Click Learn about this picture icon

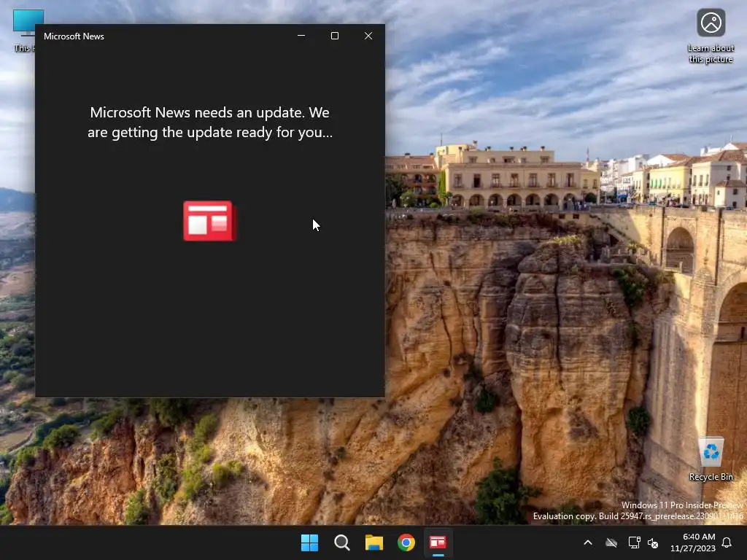tap(711, 36)
